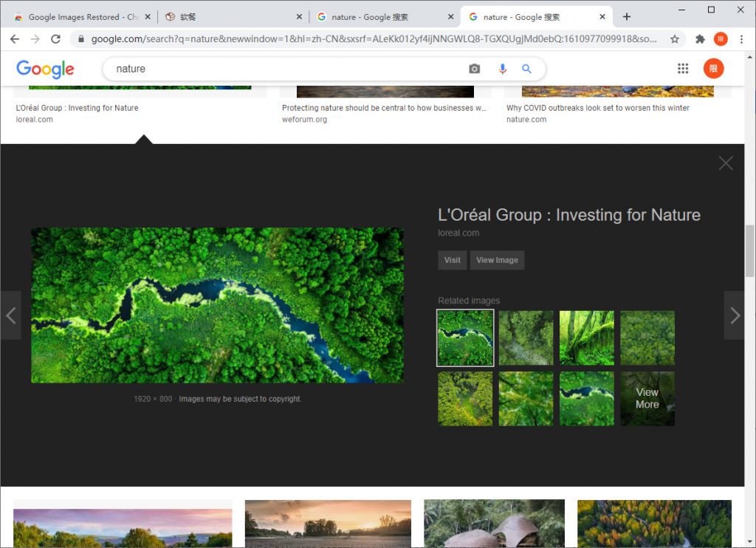Click the microphone voice search icon
Viewport: 756px width, 548px height.
click(x=502, y=69)
